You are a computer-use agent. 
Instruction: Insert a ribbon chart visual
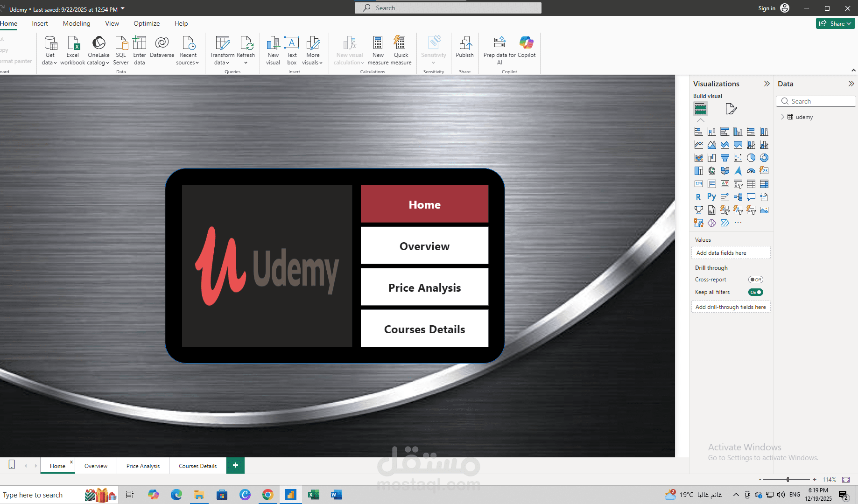(698, 158)
